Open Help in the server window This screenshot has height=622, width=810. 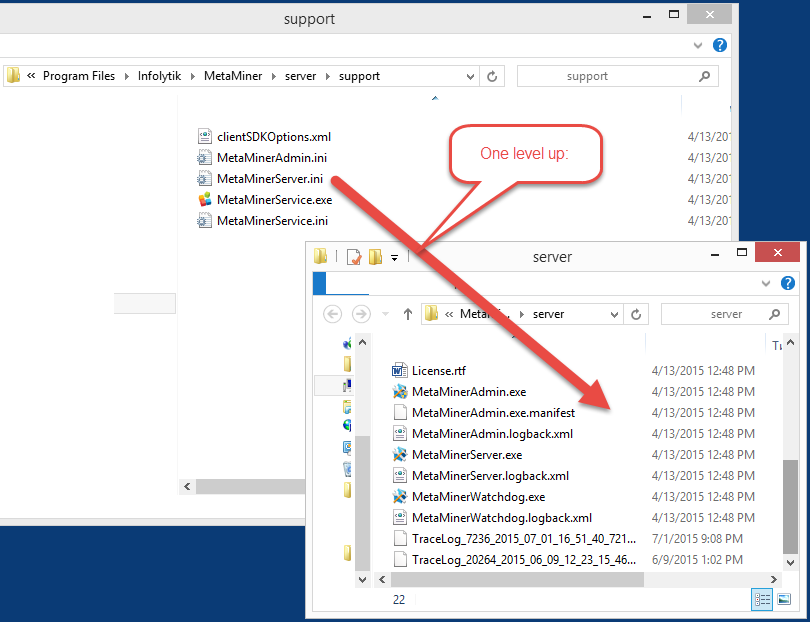click(x=788, y=283)
